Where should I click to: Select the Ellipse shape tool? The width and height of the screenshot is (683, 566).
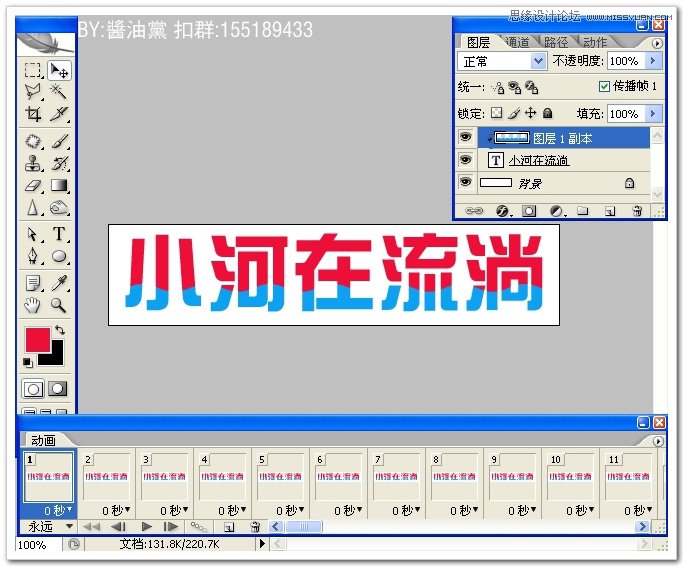(x=59, y=256)
